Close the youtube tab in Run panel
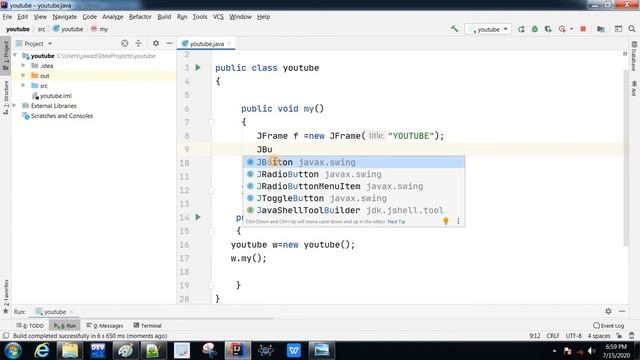The width and height of the screenshot is (640, 360). (71, 311)
